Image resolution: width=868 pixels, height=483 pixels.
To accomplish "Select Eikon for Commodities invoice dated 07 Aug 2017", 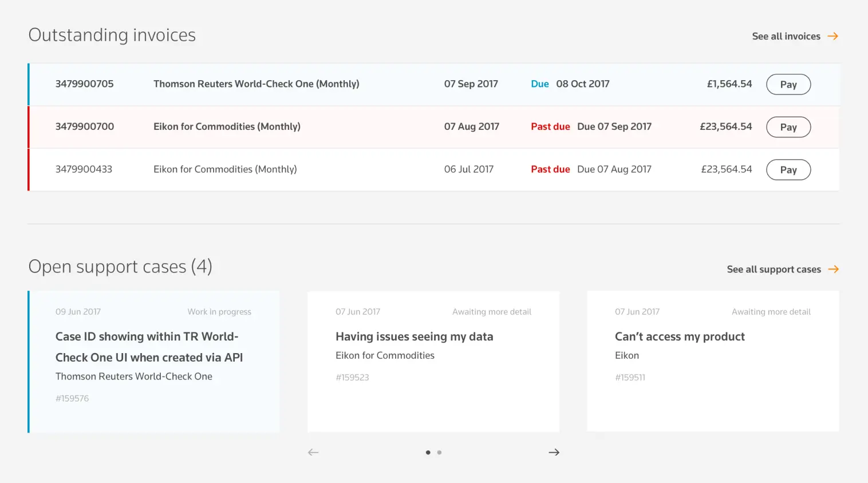I will click(227, 126).
